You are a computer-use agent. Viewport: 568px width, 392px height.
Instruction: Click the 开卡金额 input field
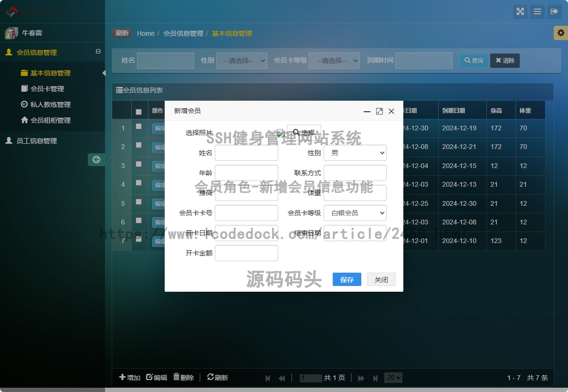[246, 253]
